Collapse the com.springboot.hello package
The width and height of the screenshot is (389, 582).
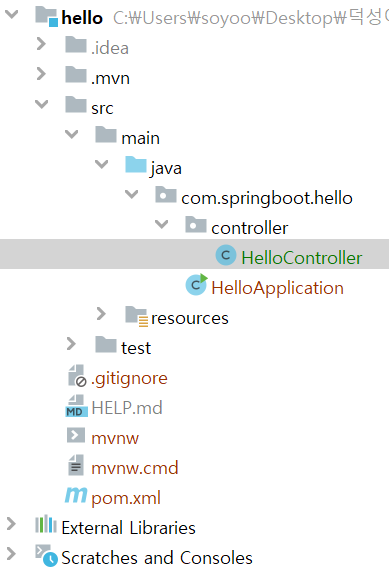coord(131,194)
